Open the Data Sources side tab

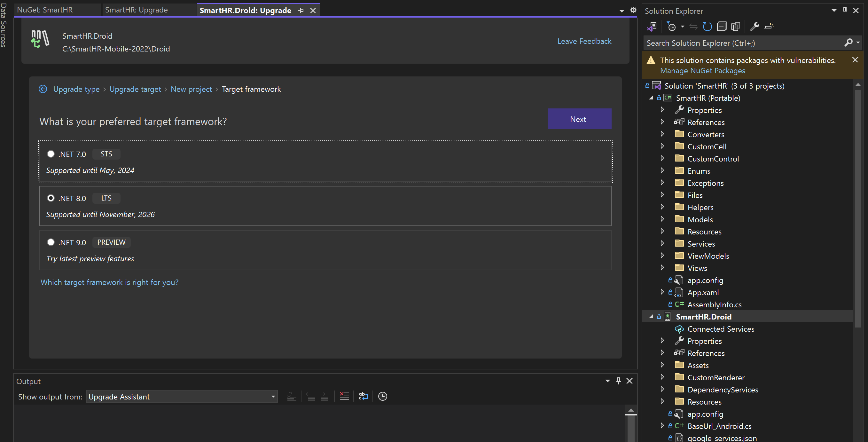pyautogui.click(x=4, y=25)
